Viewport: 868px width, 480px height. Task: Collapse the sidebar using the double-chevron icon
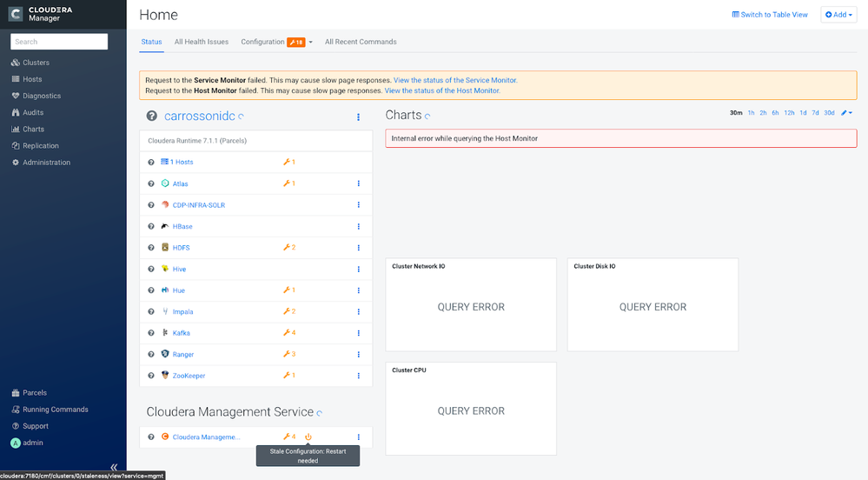point(114,467)
